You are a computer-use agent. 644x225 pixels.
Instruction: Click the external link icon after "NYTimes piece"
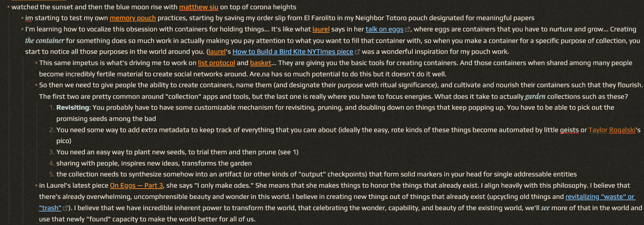[x=357, y=52]
